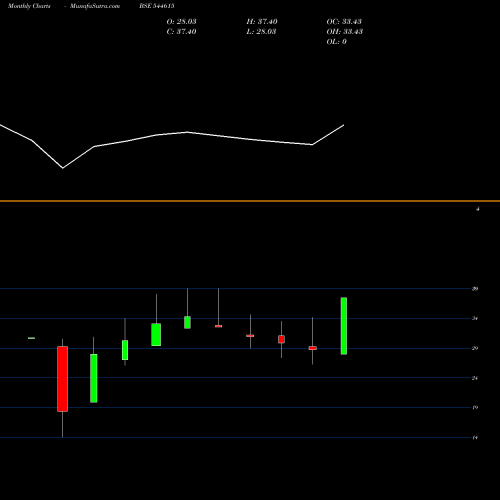Click the "OH: 33.43" reading
The width and height of the screenshot is (500, 500).
click(x=344, y=32)
